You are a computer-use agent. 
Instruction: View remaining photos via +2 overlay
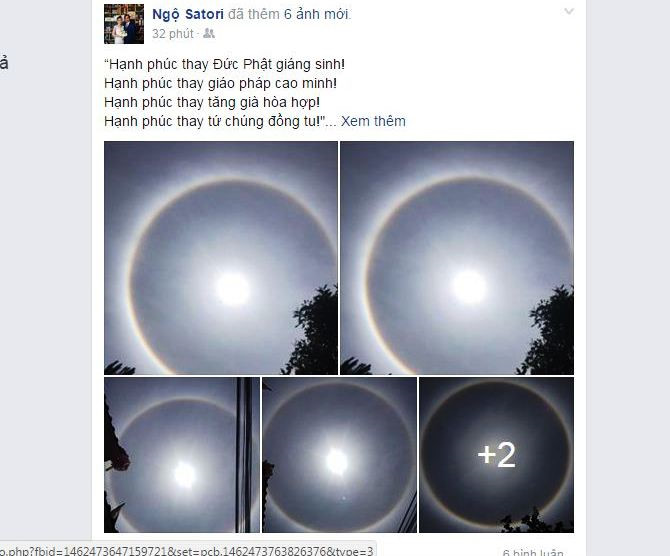[x=497, y=455]
